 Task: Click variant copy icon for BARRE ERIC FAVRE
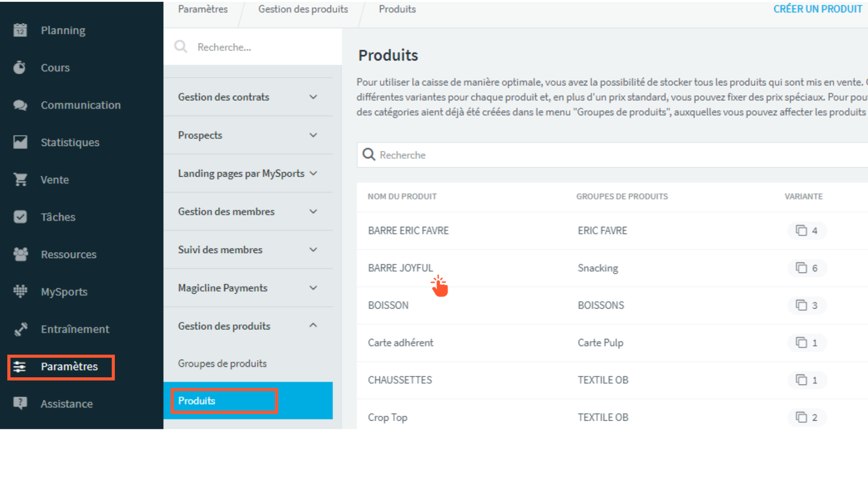click(801, 230)
